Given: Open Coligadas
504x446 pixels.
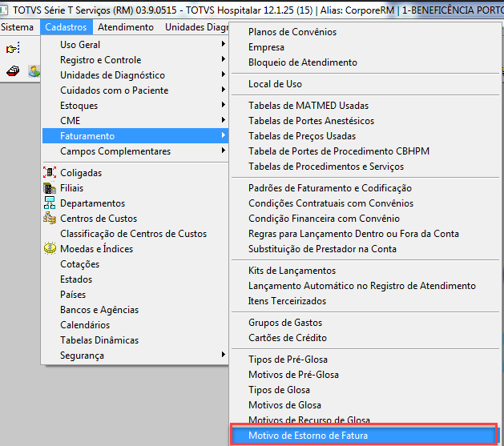Looking at the screenshot, I should tap(135, 173).
